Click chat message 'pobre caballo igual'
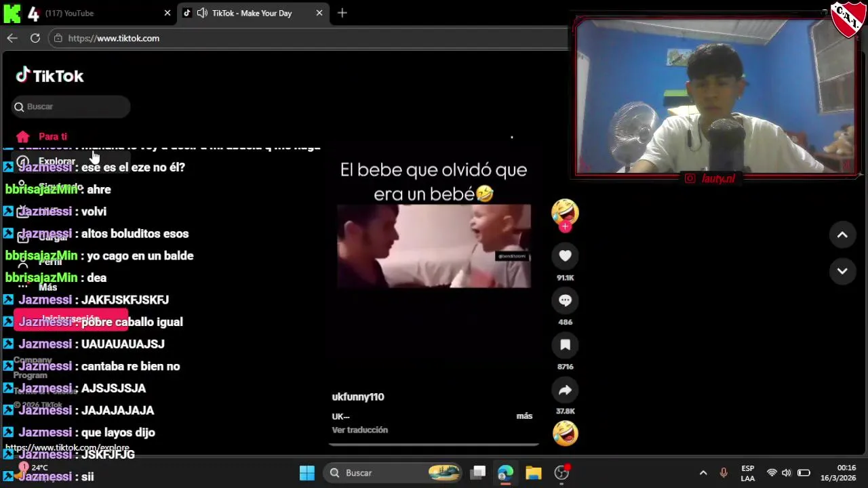868x488 pixels. 132,322
